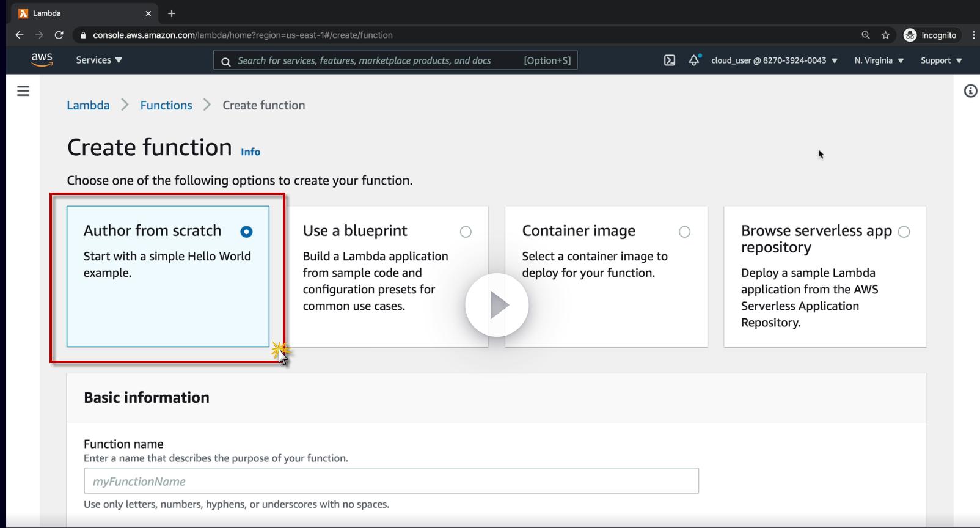
Task: Open the info panel icon
Action: 970,91
